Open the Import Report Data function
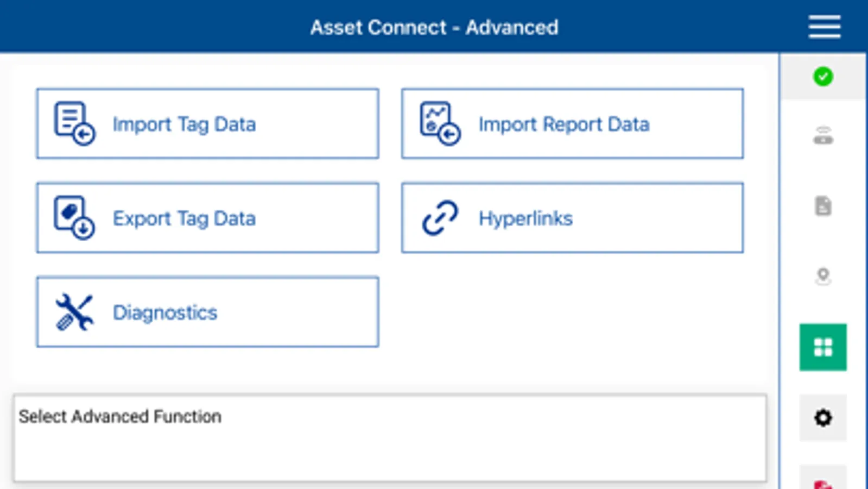The height and width of the screenshot is (489, 868). [572, 124]
